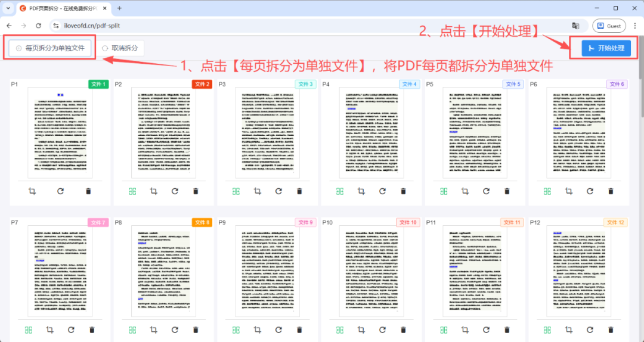
Task: Delete page P6
Action: (611, 191)
